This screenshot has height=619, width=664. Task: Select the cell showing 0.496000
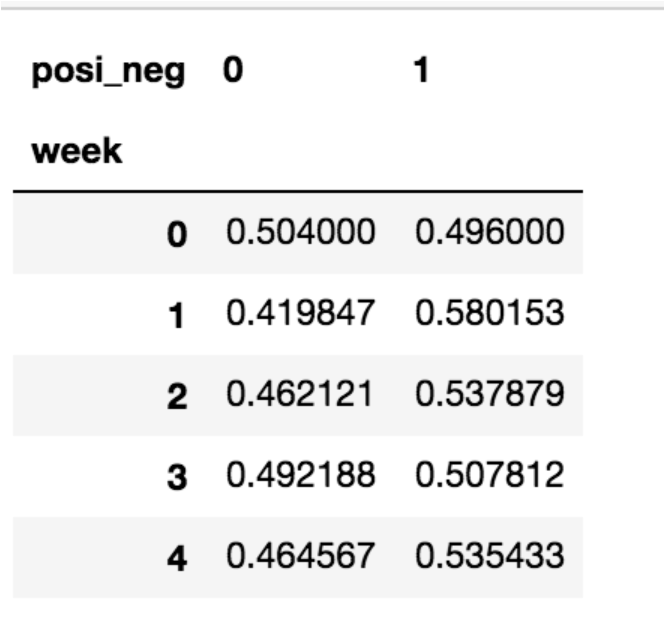489,234
